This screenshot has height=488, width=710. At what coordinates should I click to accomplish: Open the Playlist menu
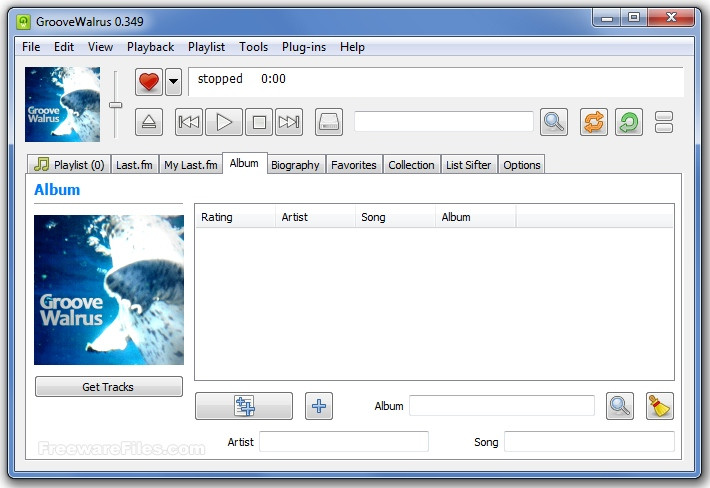[206, 47]
